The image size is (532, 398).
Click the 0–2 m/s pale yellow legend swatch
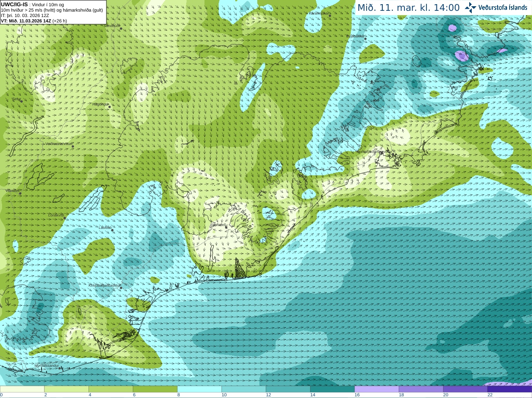coord(22,389)
